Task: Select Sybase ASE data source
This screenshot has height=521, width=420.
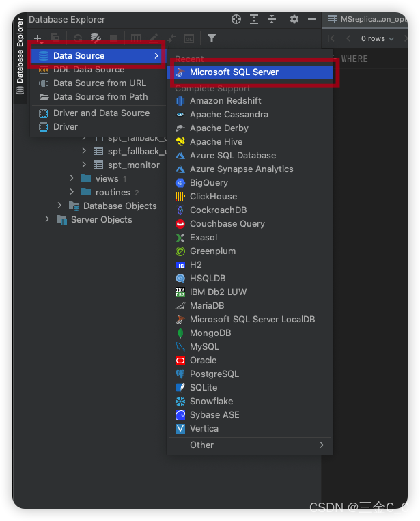Action: click(250, 414)
